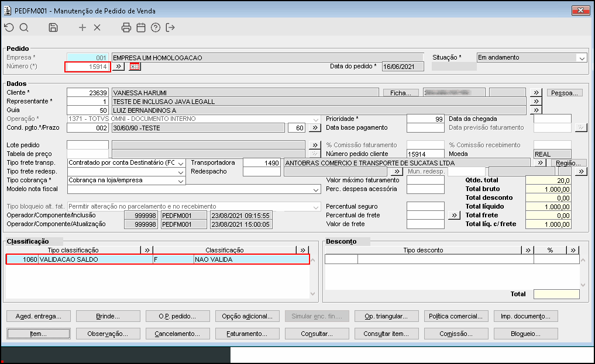The height and width of the screenshot is (364, 595).
Task: Click the red grid icon beside Número
Action: pos(135,67)
